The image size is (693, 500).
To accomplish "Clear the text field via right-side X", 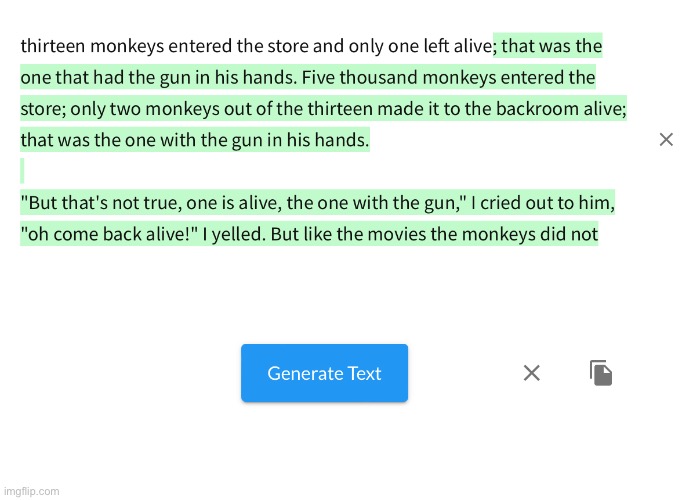I will [x=666, y=140].
